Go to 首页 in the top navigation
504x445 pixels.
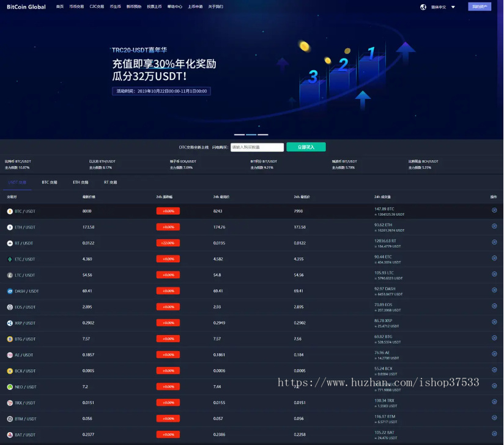pos(60,7)
